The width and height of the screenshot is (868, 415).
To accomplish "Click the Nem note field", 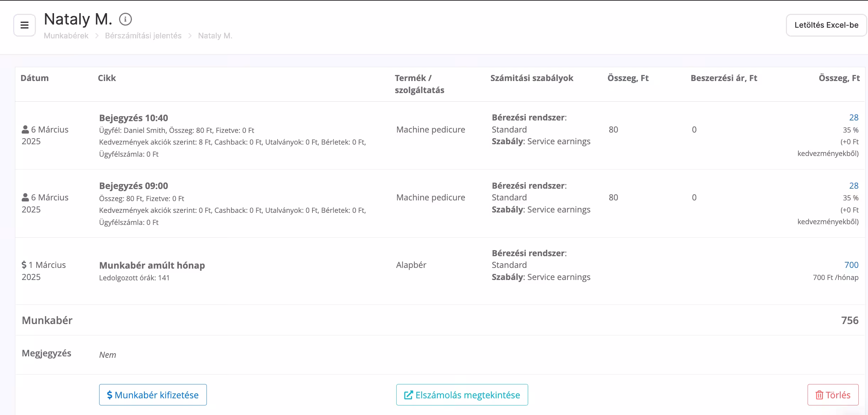I will 108,355.
